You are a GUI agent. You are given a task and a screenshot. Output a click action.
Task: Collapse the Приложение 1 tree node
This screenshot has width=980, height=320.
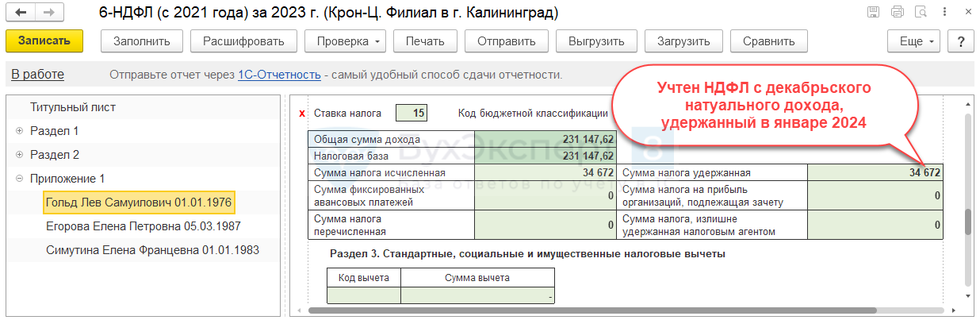(x=19, y=179)
